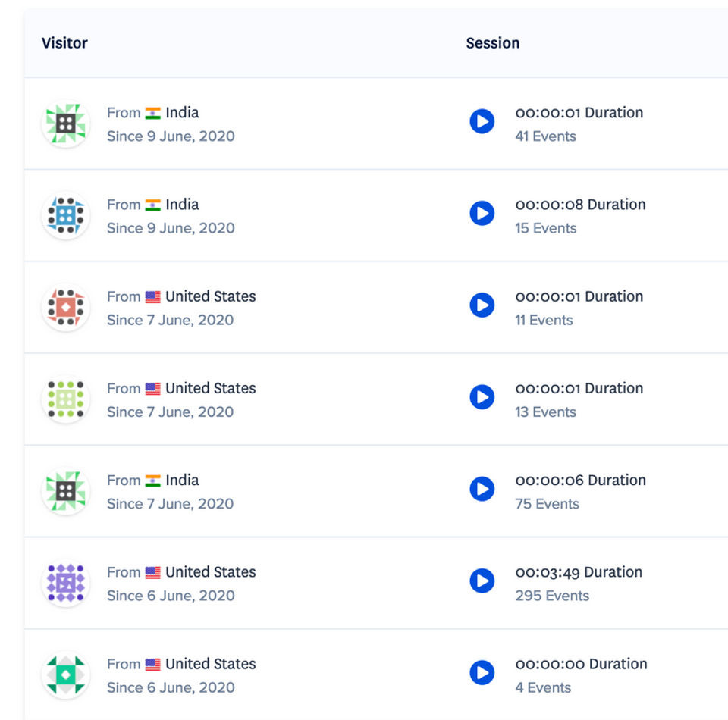This screenshot has height=720, width=728.
Task: Open the purple avatar visitor from 6 June
Action: click(66, 583)
